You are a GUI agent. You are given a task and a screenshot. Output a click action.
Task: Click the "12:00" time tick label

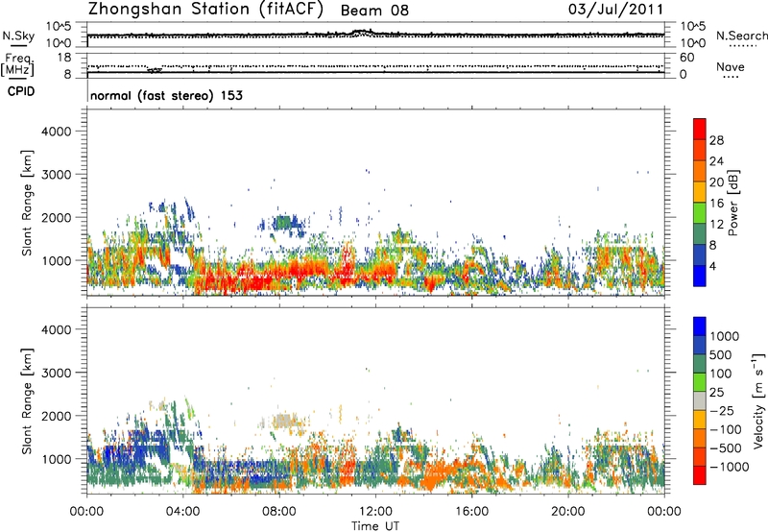(375, 512)
